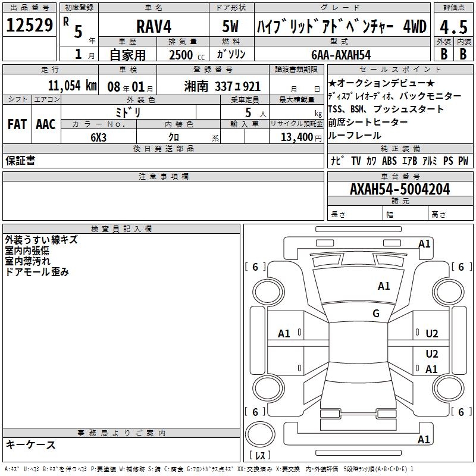
Task: Click shift type FAT
Action: point(17,124)
